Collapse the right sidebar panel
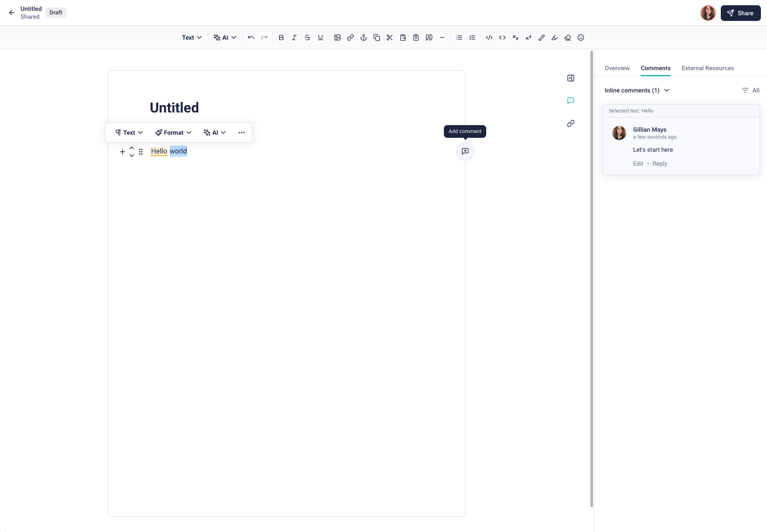 point(571,78)
